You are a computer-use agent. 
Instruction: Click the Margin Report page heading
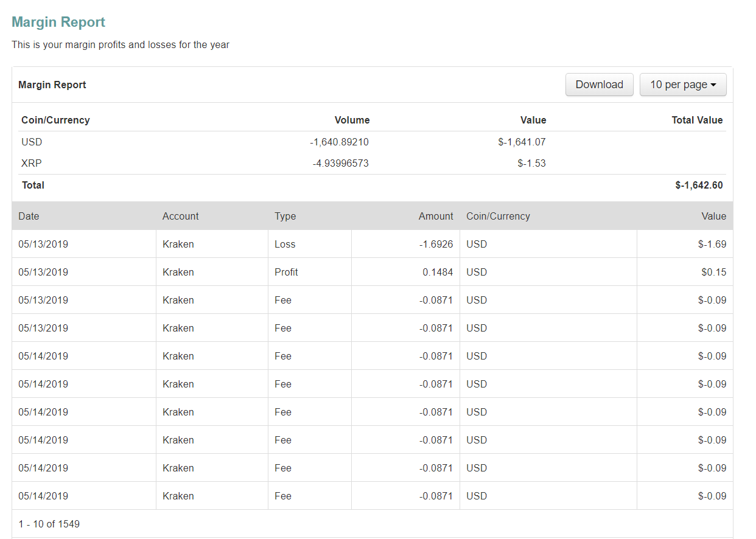(x=58, y=23)
